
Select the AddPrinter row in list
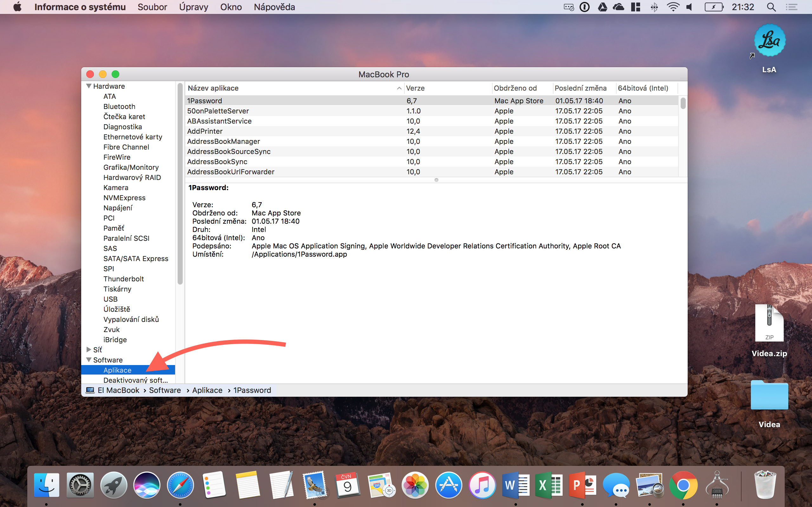tap(205, 131)
